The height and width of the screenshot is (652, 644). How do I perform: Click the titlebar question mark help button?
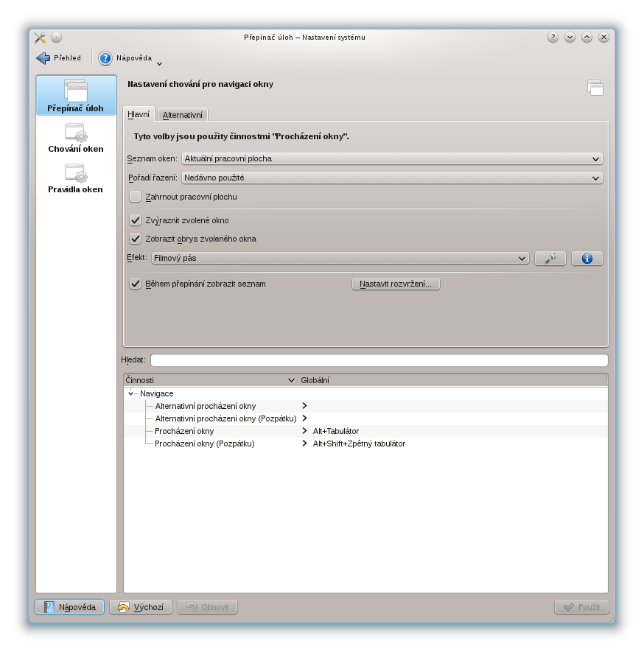tap(553, 38)
